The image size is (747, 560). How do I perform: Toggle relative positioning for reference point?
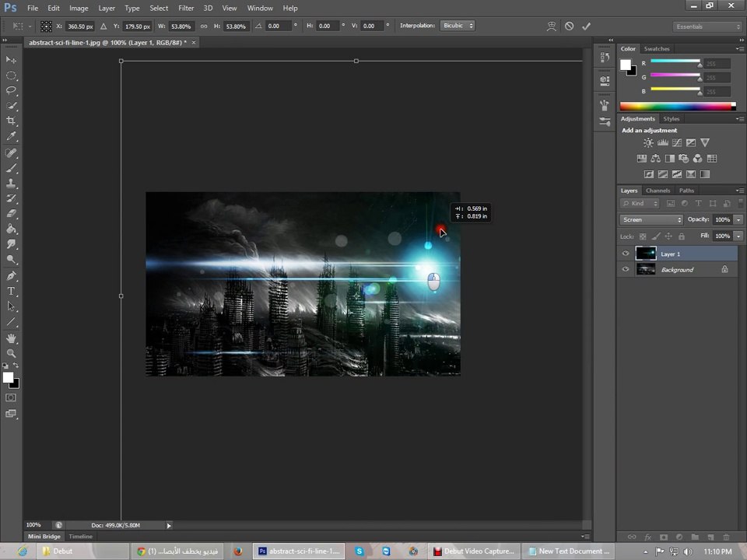[103, 26]
